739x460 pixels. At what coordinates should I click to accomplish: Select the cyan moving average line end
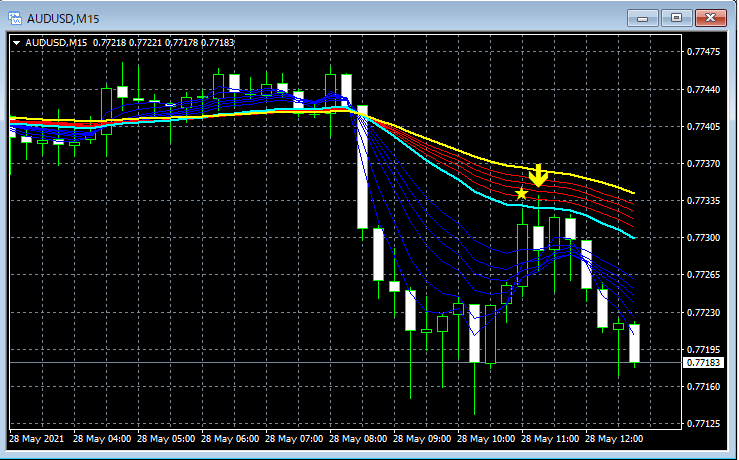coord(632,237)
